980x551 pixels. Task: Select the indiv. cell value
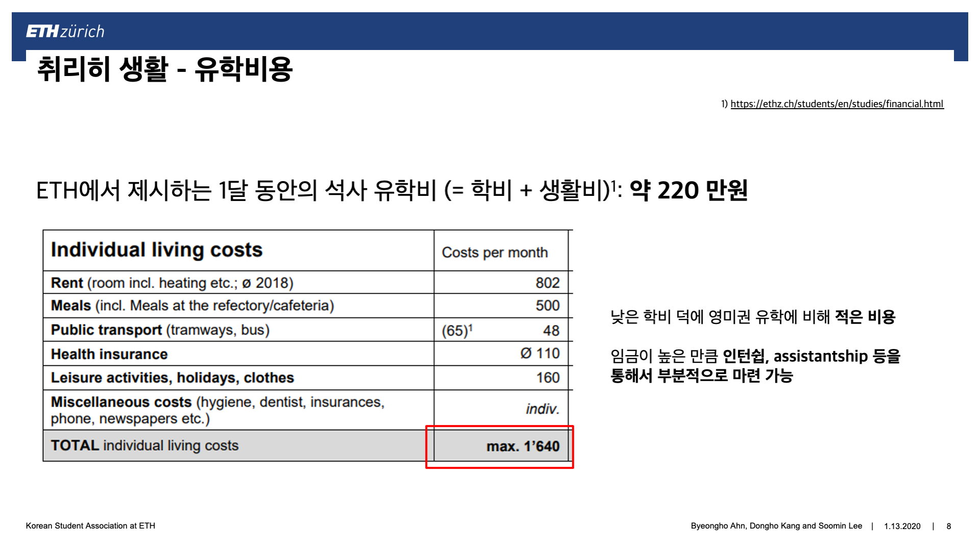tap(543, 409)
